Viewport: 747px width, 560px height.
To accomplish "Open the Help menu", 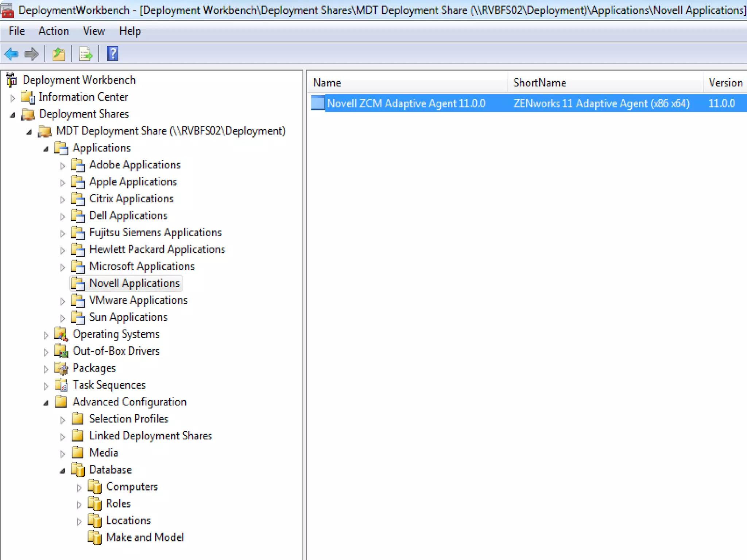I will click(130, 31).
